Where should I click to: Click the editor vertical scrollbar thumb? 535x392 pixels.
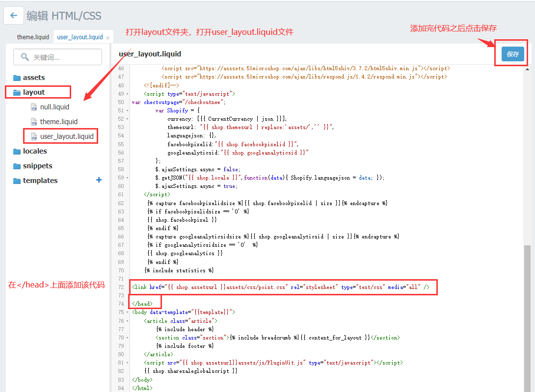click(x=527, y=318)
